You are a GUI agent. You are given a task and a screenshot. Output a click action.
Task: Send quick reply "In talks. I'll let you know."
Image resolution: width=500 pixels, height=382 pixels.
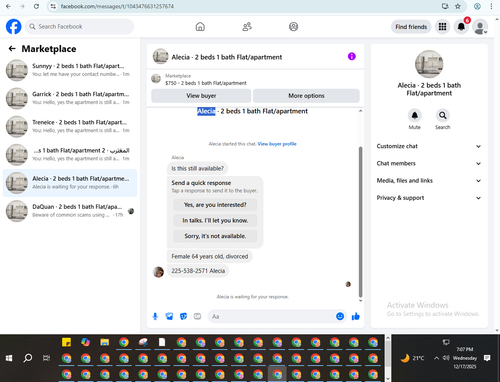tap(215, 220)
